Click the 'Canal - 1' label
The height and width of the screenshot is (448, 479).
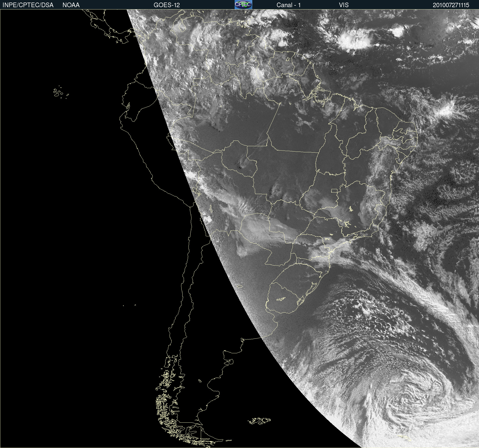tap(289, 5)
